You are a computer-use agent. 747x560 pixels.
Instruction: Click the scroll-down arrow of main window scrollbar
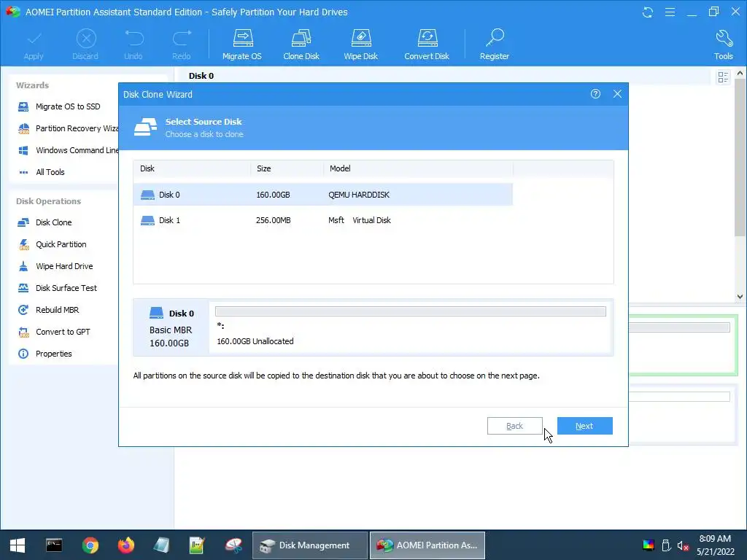click(x=740, y=296)
